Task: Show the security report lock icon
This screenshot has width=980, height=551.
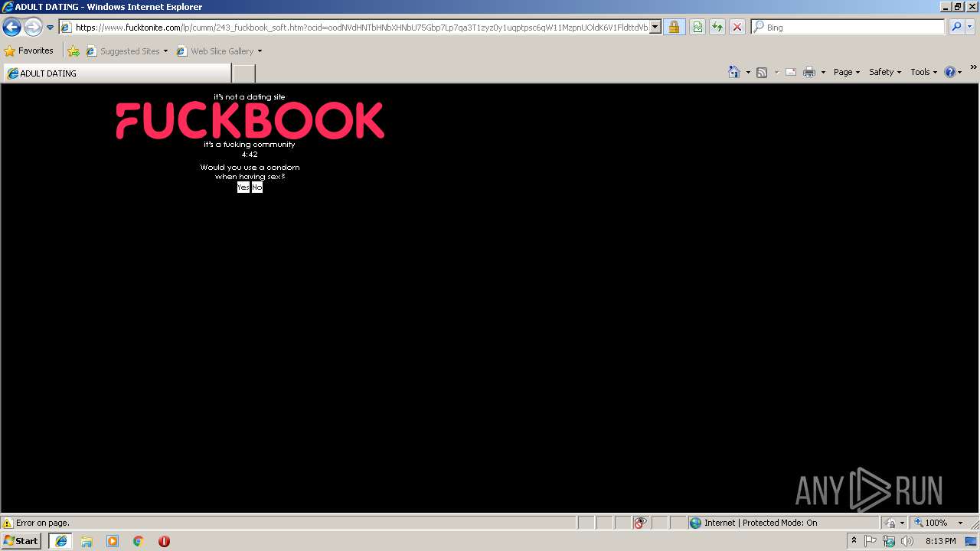Action: tap(674, 28)
